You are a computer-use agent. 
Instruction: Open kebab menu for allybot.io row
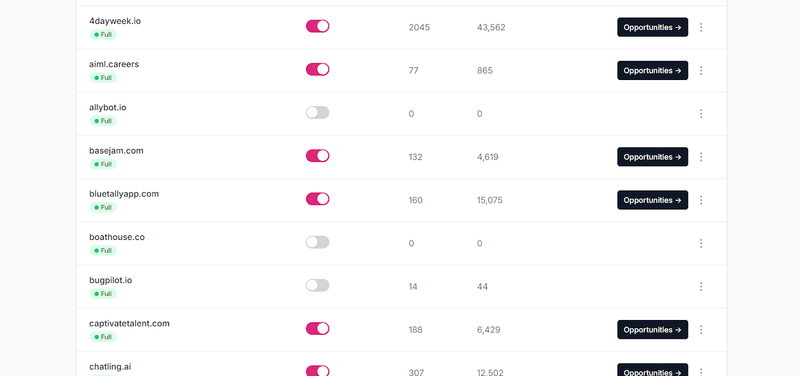pyautogui.click(x=701, y=114)
